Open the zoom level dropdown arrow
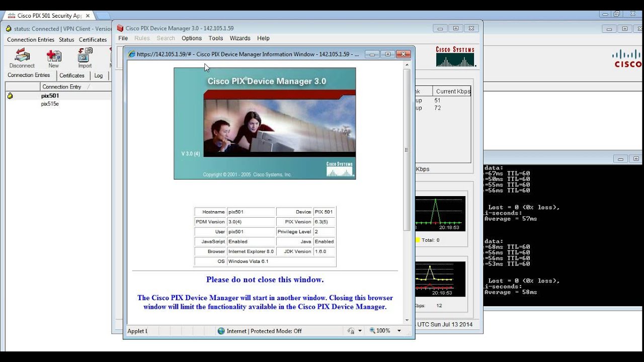This screenshot has width=644, height=362. click(x=399, y=331)
